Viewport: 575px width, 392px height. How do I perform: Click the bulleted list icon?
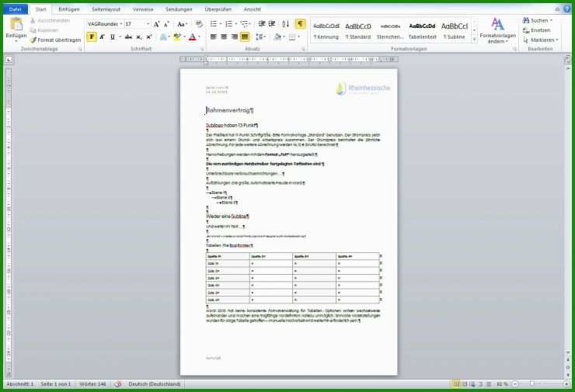[x=214, y=24]
